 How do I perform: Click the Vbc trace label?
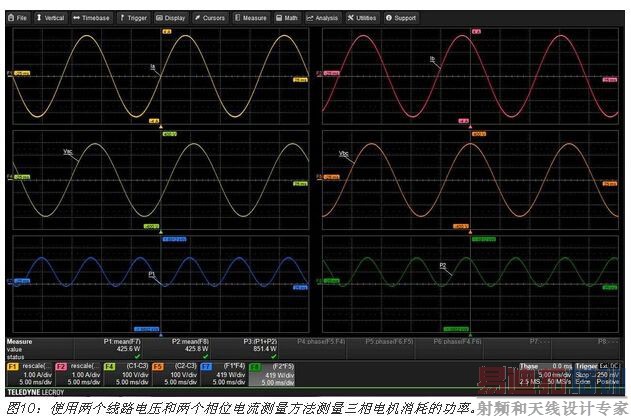(x=343, y=154)
